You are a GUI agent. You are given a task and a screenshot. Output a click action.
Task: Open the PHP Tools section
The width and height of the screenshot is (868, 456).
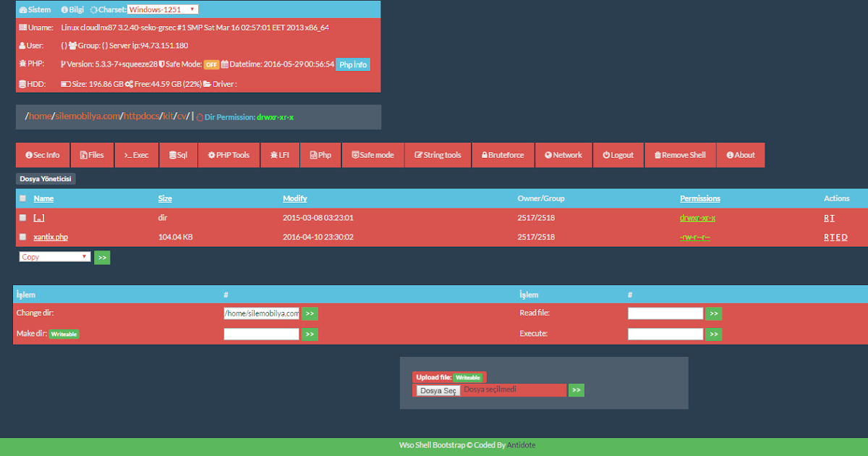click(228, 154)
